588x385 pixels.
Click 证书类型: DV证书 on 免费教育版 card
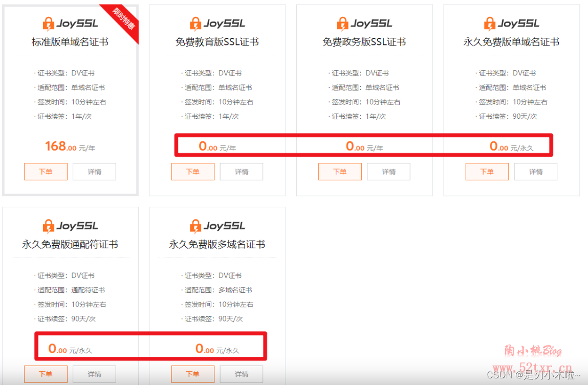pyautogui.click(x=211, y=73)
